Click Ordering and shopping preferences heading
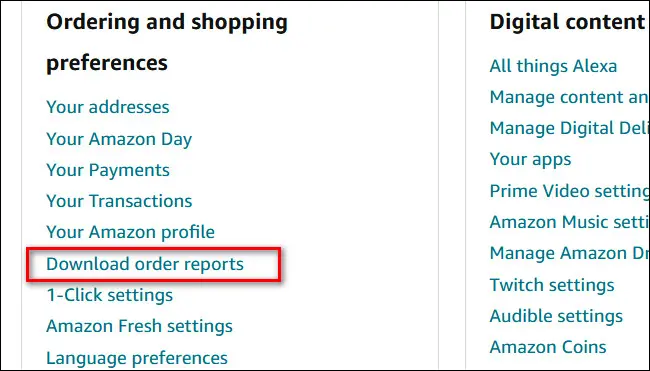650x371 pixels. pos(167,42)
